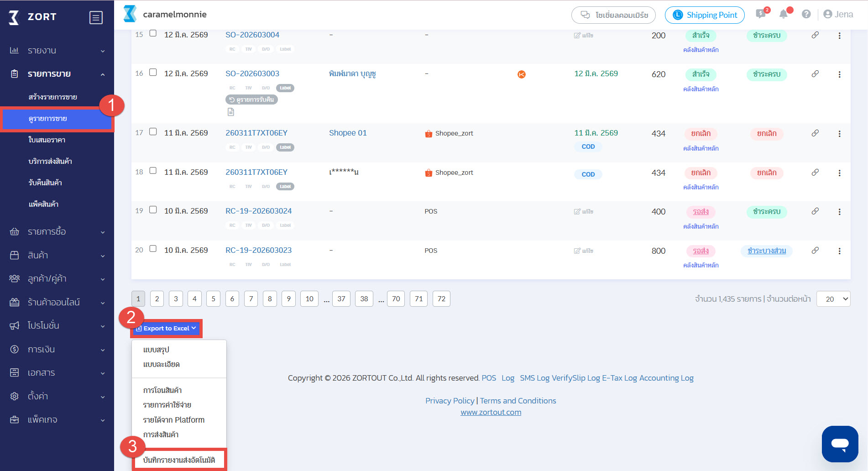The image size is (868, 471).
Task: Expand the Export to Excel dropdown
Action: tap(167, 328)
